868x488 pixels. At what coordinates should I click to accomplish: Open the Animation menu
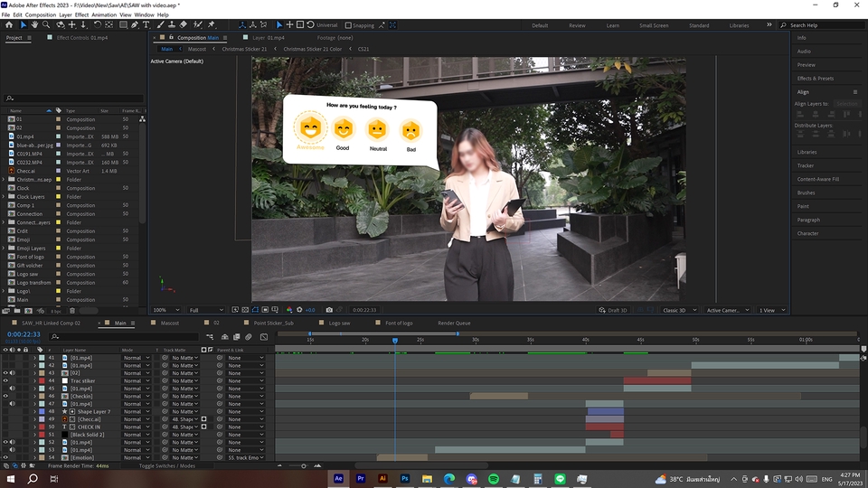point(104,15)
